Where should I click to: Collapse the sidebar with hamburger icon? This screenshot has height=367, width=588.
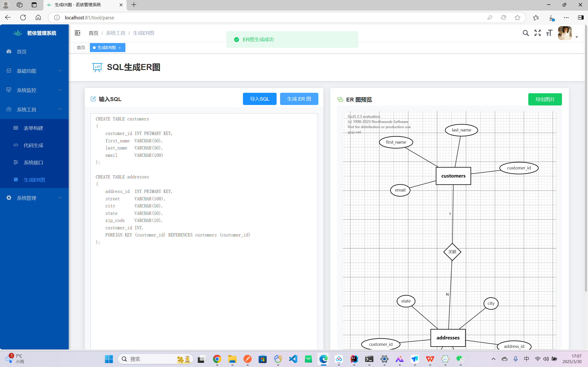pyautogui.click(x=77, y=33)
